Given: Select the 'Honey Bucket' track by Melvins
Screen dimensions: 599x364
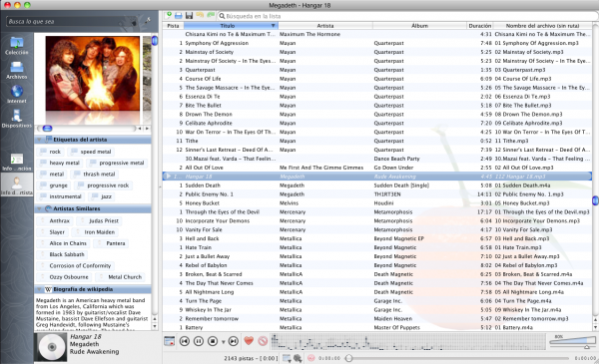Looking at the screenshot, I should click(376, 203).
